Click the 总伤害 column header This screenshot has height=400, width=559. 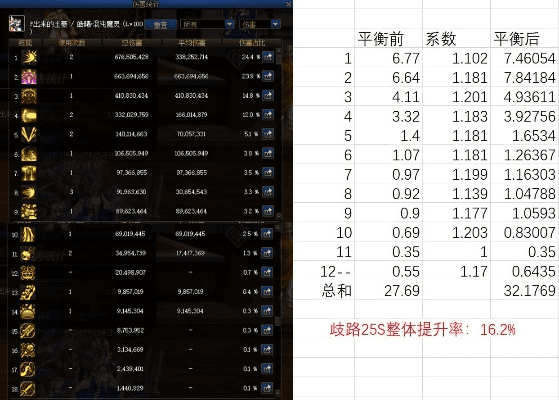132,43
